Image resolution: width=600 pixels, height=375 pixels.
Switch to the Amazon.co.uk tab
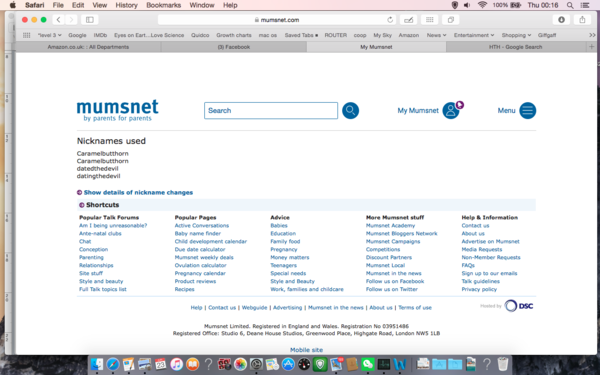(x=88, y=47)
